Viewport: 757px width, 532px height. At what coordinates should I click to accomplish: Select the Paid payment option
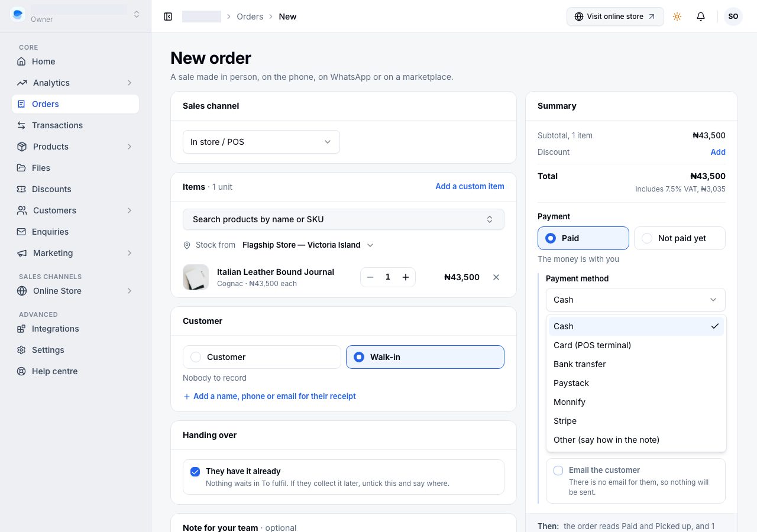[x=583, y=238]
